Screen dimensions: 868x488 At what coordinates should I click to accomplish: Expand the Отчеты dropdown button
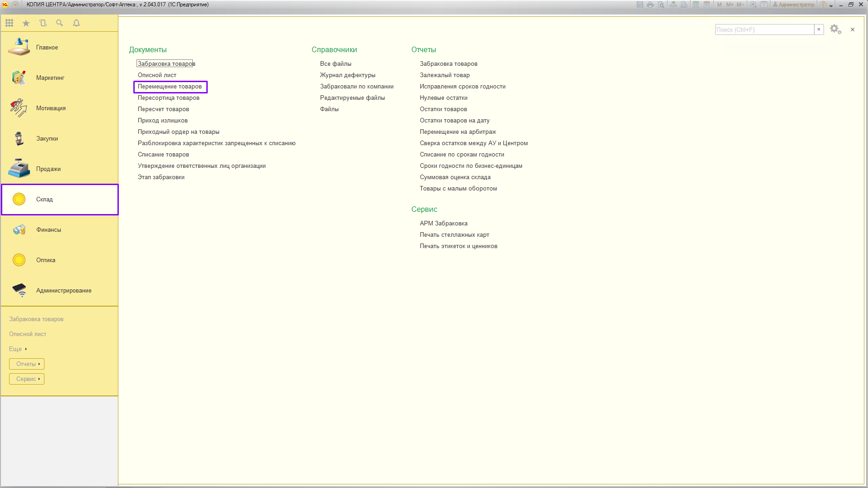click(27, 364)
